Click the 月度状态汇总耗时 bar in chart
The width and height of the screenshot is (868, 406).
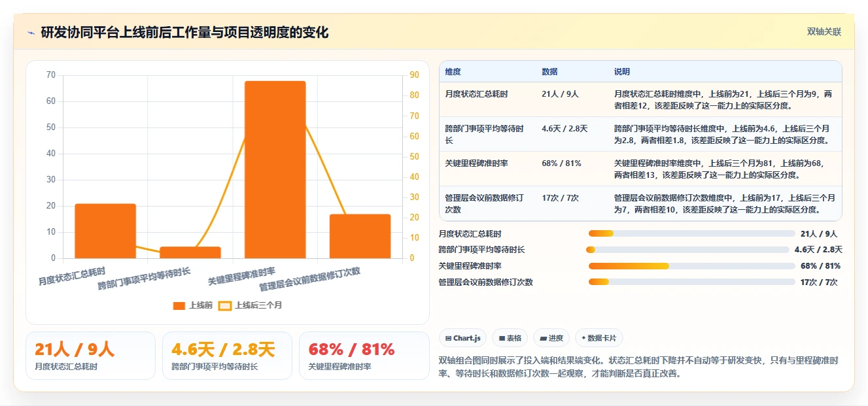point(105,231)
